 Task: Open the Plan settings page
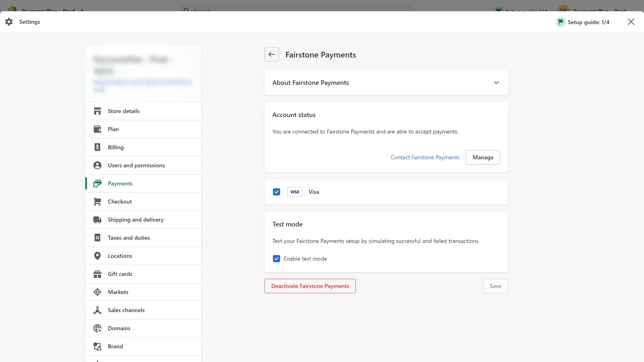click(x=143, y=129)
